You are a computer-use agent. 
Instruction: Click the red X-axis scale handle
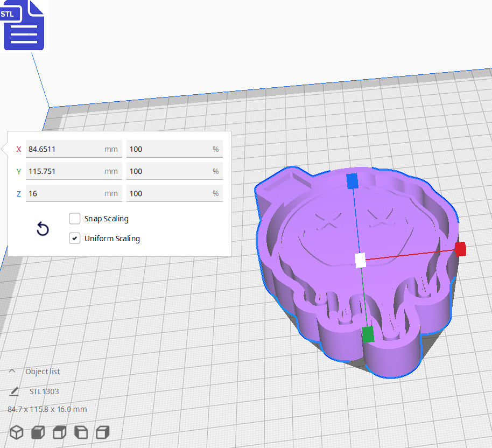(461, 249)
